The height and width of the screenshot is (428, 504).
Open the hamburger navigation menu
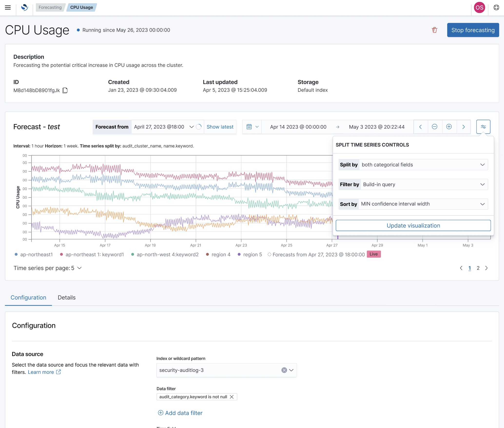click(8, 8)
